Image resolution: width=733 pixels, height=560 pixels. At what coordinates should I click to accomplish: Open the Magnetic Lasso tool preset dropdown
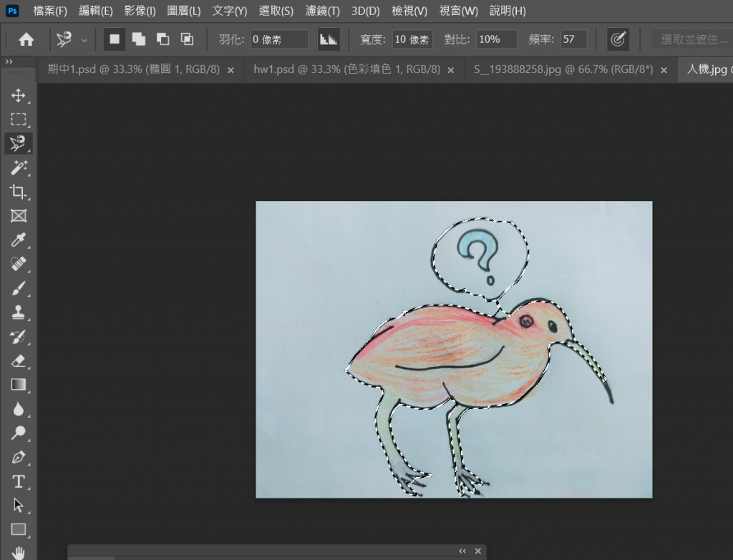84,40
